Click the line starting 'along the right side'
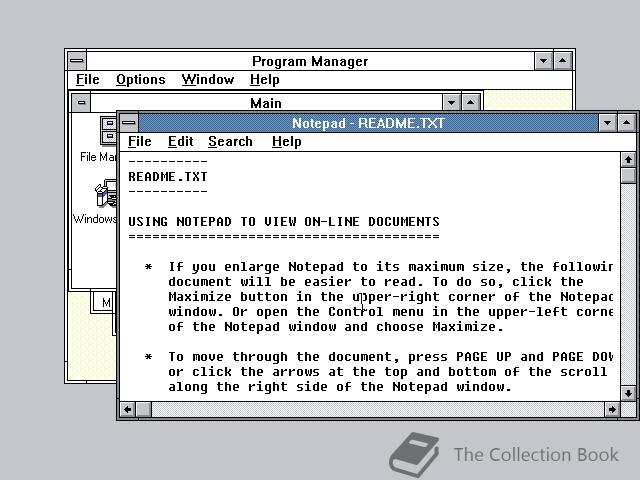The width and height of the screenshot is (640, 480). 340,387
